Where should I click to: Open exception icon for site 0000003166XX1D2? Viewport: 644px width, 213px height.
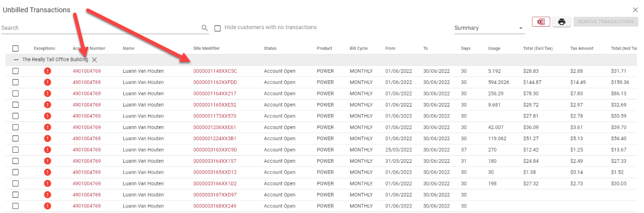coord(47,183)
